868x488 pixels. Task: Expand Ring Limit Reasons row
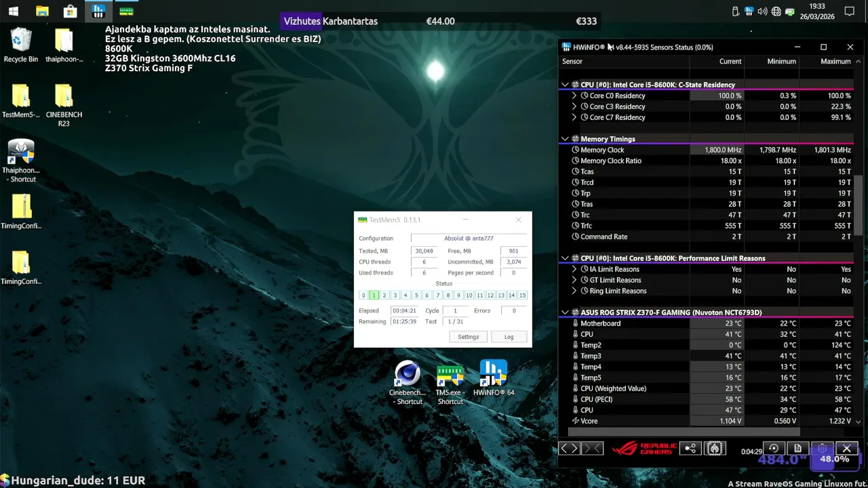[x=574, y=291]
